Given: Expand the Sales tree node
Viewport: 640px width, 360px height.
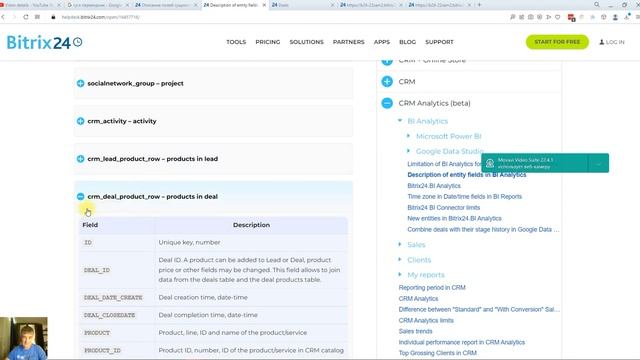Looking at the screenshot, I should click(400, 244).
